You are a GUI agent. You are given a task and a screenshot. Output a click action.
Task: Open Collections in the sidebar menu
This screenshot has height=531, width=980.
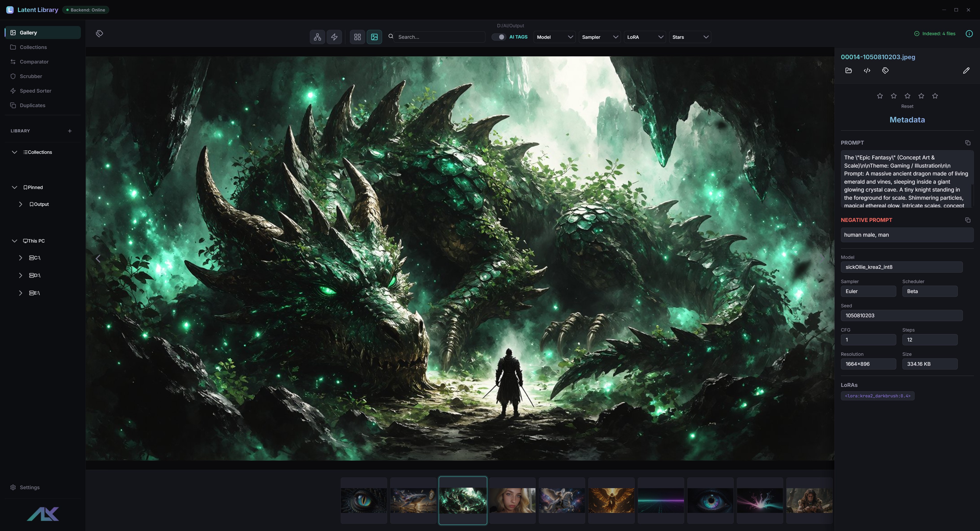point(43,47)
